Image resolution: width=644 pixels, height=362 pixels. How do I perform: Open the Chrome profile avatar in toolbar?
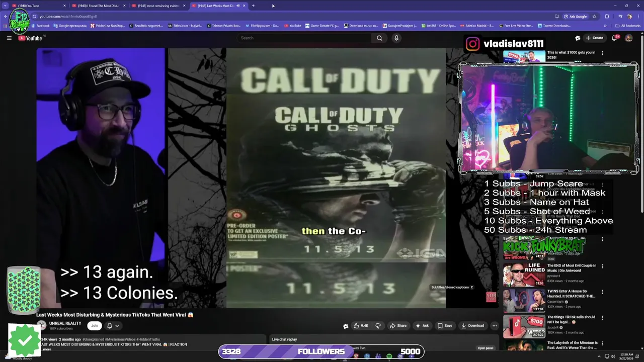pyautogui.click(x=629, y=16)
